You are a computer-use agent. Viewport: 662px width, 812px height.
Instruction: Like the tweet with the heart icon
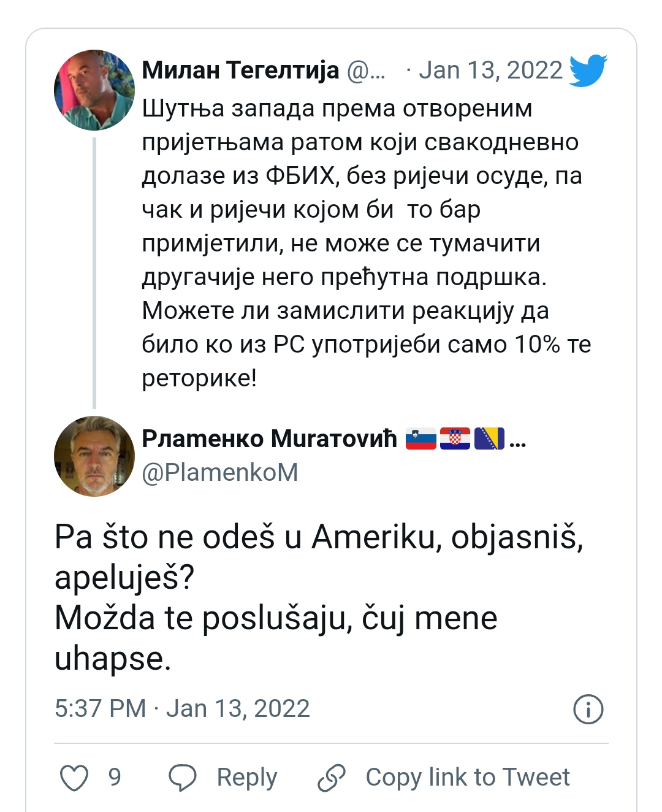(x=74, y=778)
